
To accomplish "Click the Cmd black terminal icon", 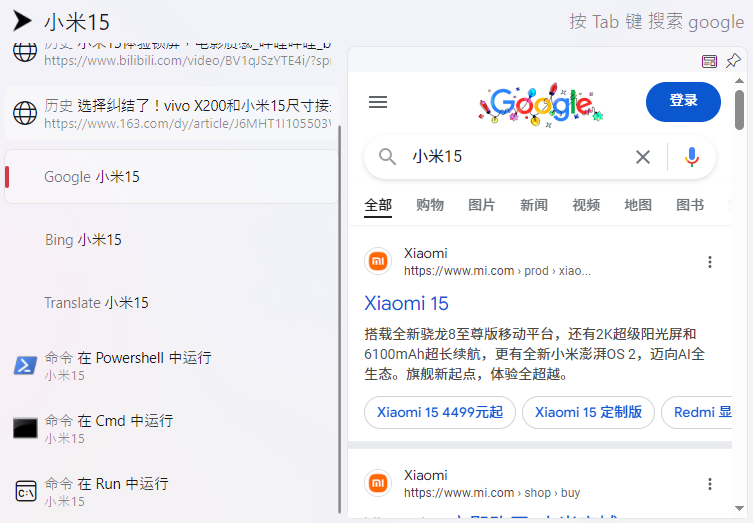I will pyautogui.click(x=25, y=428).
